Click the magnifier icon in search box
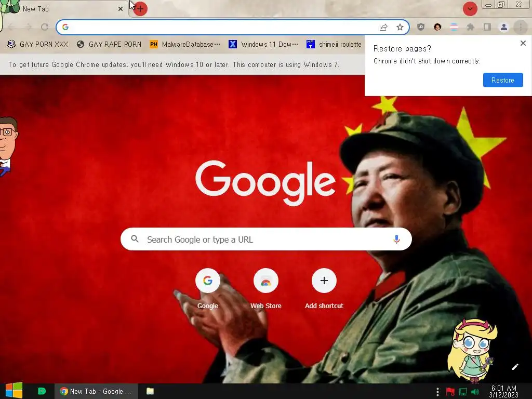Viewport: 532px width, 399px height. coord(135,239)
